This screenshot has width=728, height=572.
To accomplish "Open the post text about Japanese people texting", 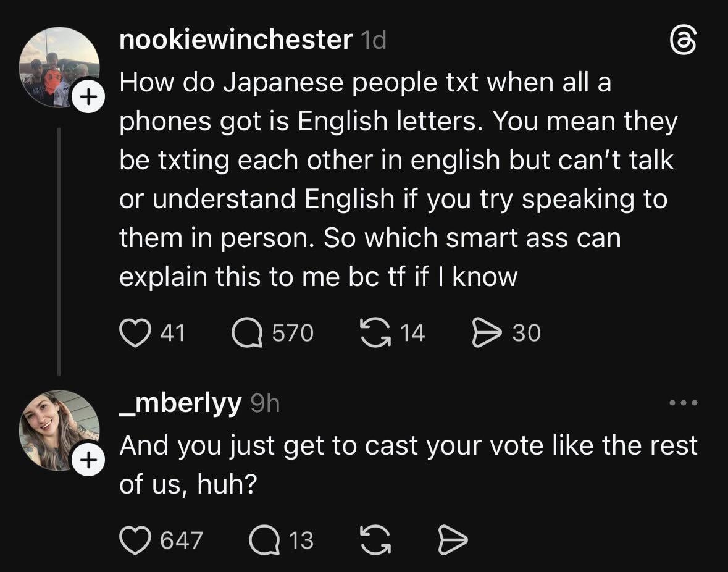I will click(x=395, y=179).
